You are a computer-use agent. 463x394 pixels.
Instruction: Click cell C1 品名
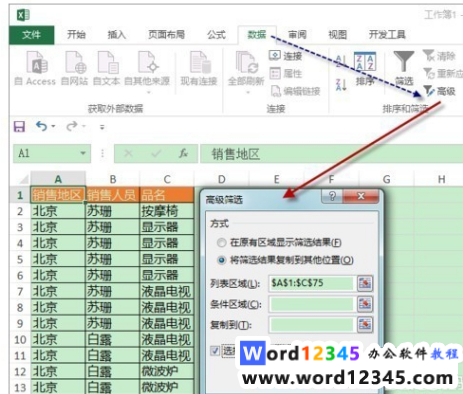167,195
